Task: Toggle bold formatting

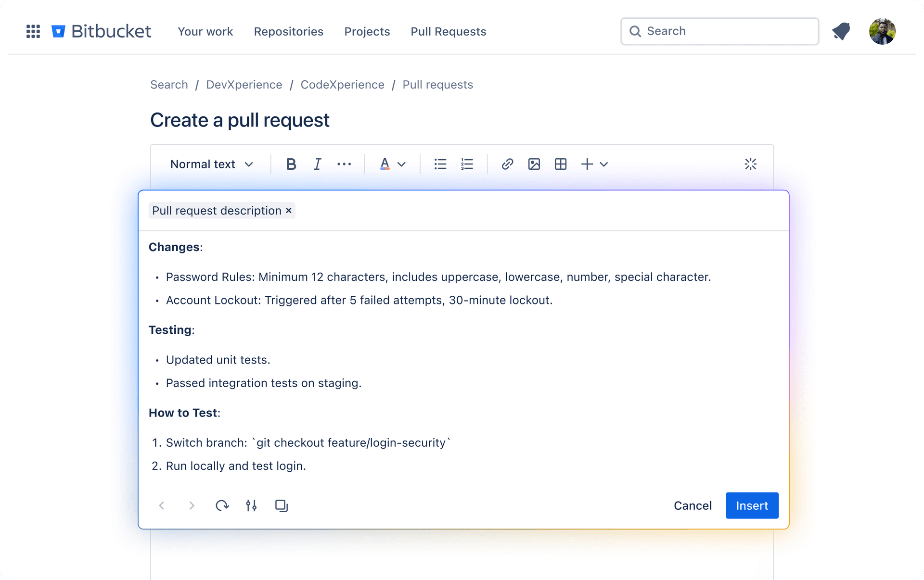Action: [x=291, y=164]
